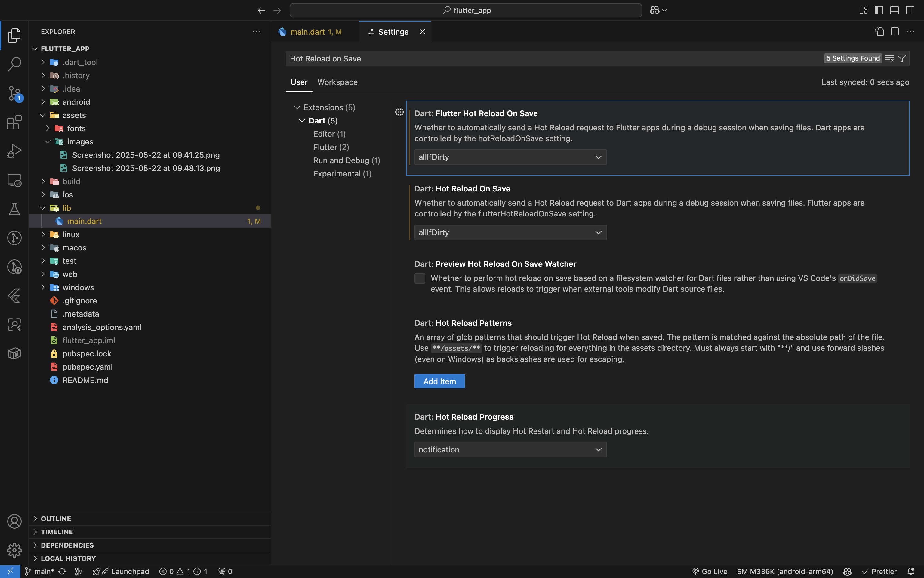Viewport: 924px width, 578px height.
Task: Synchronize changes from the status bar
Action: 62,571
